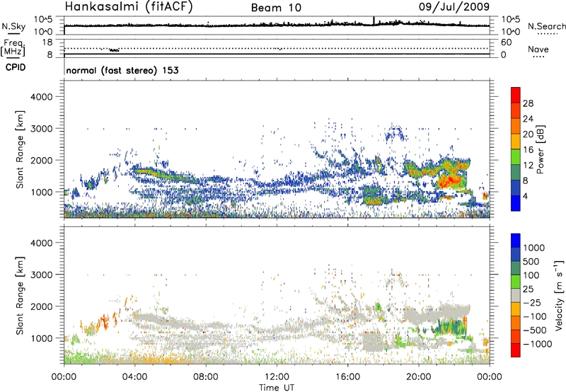Viewport: 566px width, 392px height.
Task: Select the 12 label on the power colorbar
Action: point(528,166)
